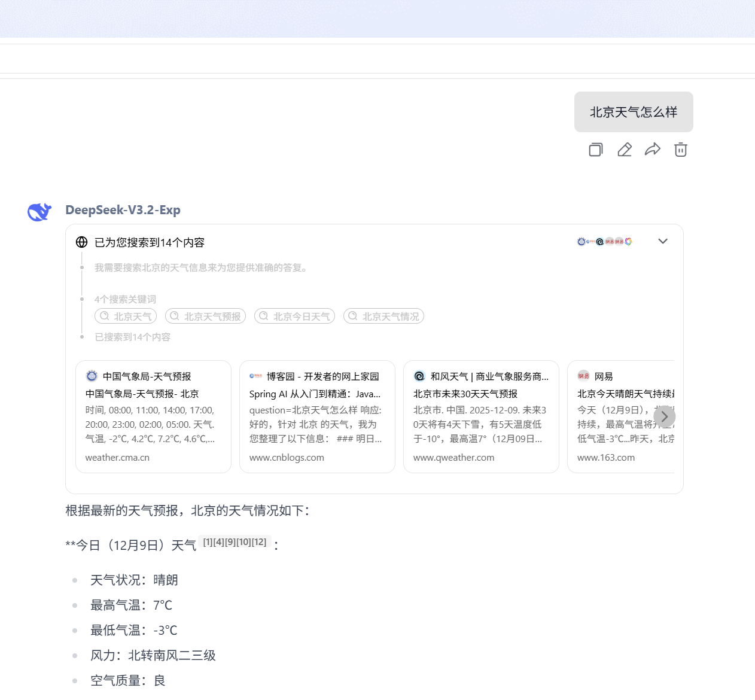Click the 北京天气怎么样 user message bubble

[x=634, y=112]
